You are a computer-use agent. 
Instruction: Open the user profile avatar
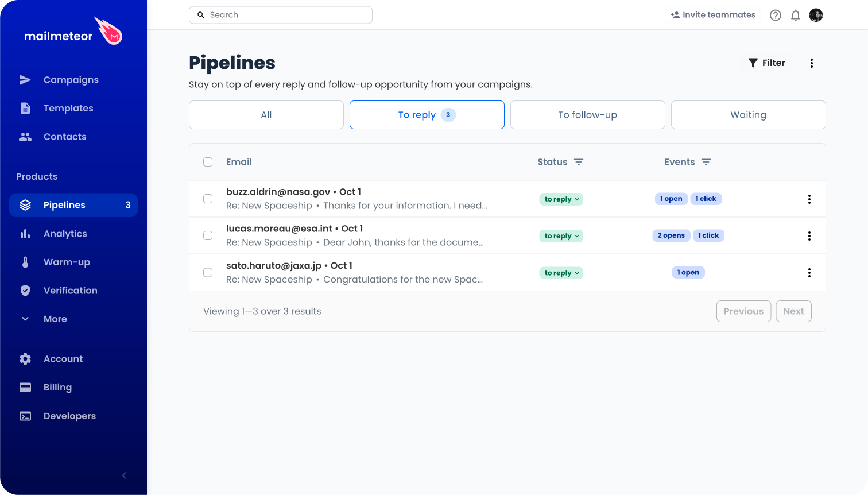[x=816, y=16]
